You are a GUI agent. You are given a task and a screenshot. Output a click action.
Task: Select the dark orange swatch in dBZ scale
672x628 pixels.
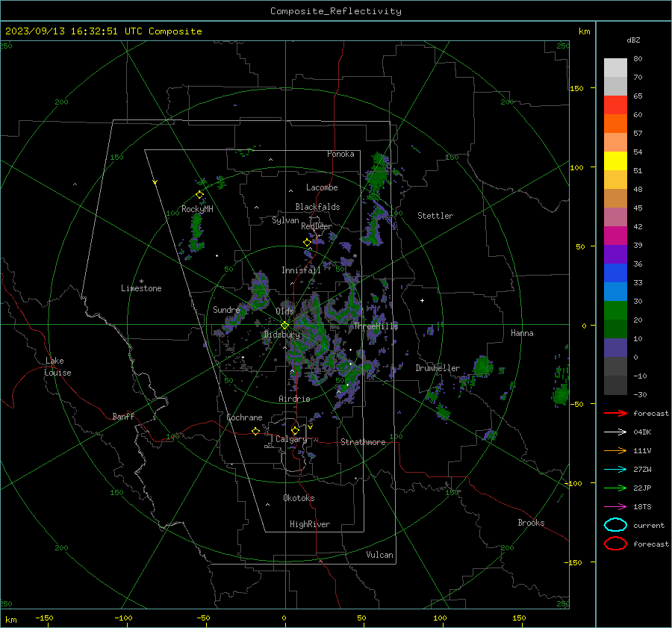(615, 123)
